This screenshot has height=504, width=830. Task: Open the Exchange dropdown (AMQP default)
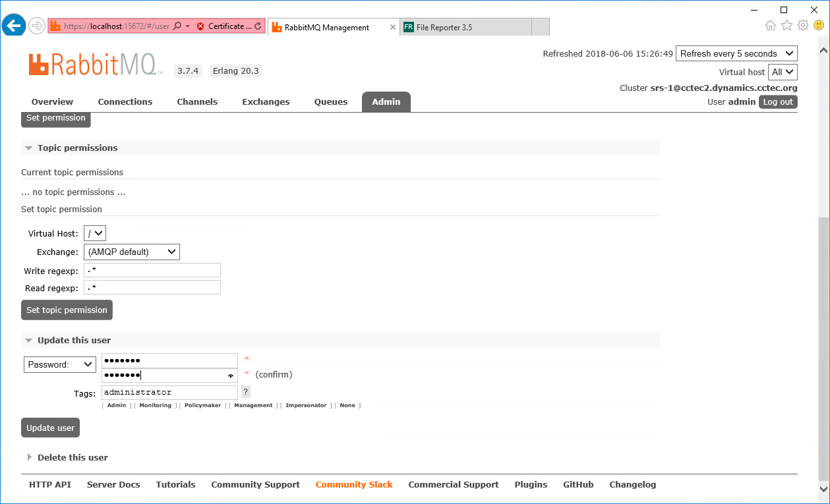[132, 252]
